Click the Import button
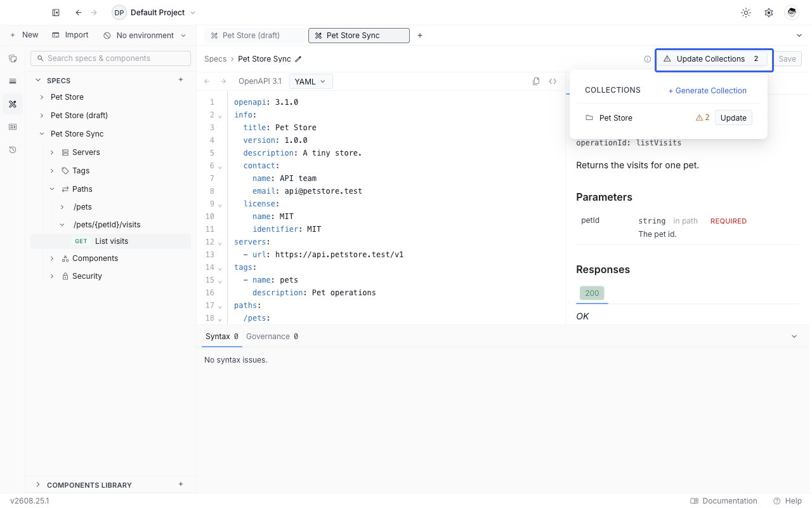The image size is (812, 508). tap(70, 35)
